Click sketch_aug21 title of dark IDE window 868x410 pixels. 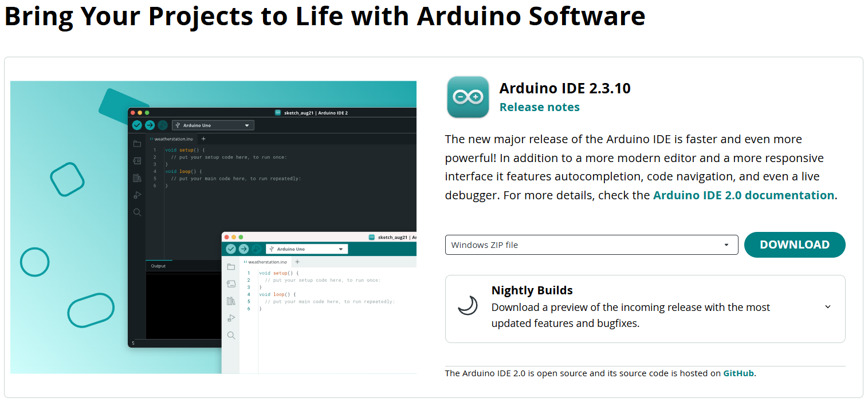tap(316, 113)
